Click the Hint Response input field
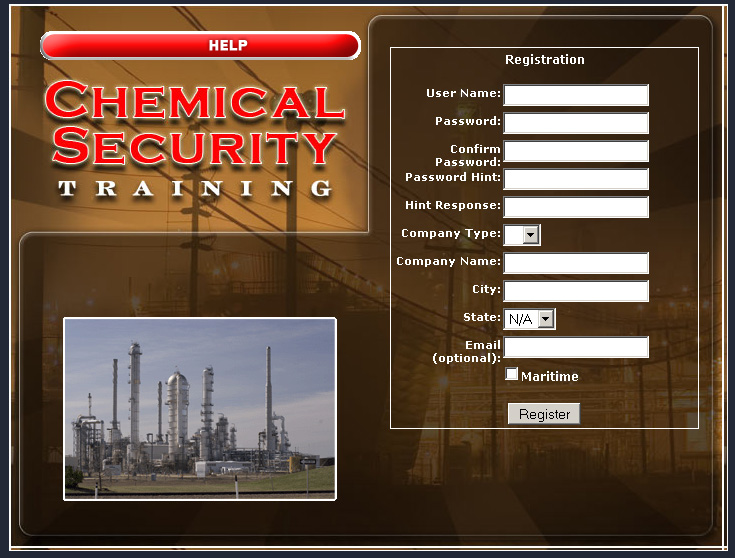 pyautogui.click(x=576, y=207)
